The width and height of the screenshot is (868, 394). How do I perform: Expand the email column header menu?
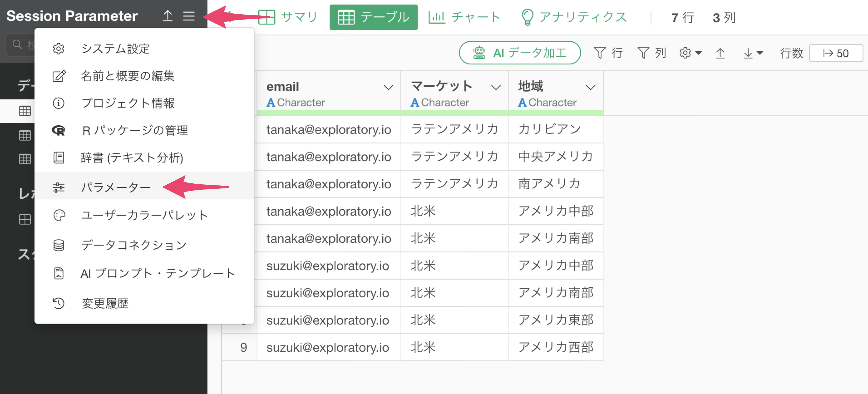coord(388,88)
